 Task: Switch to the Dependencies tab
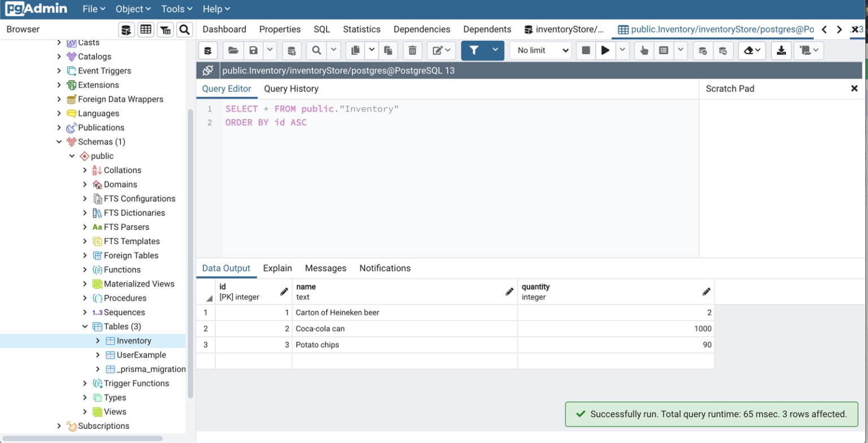point(422,29)
